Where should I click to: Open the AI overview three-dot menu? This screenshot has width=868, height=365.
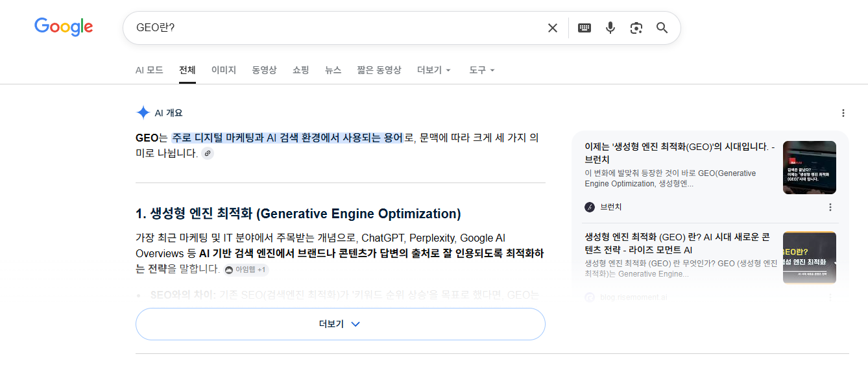coord(843,113)
